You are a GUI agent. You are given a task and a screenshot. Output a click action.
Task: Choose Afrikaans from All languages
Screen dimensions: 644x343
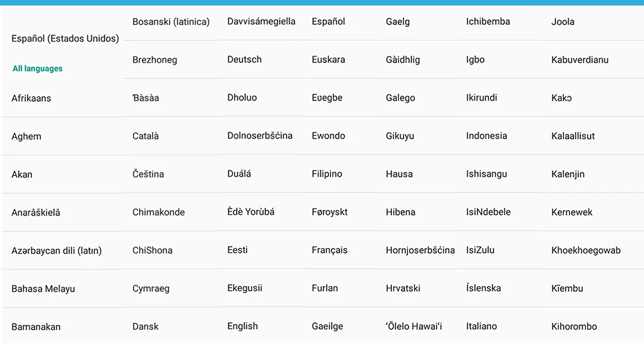coord(31,98)
